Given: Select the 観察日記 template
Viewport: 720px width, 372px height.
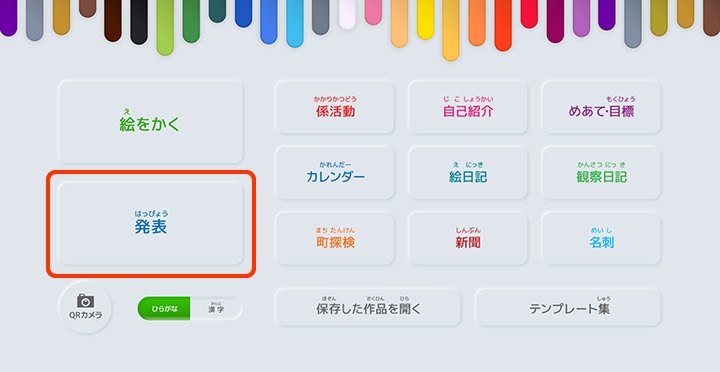Looking at the screenshot, I should pyautogui.click(x=601, y=173).
